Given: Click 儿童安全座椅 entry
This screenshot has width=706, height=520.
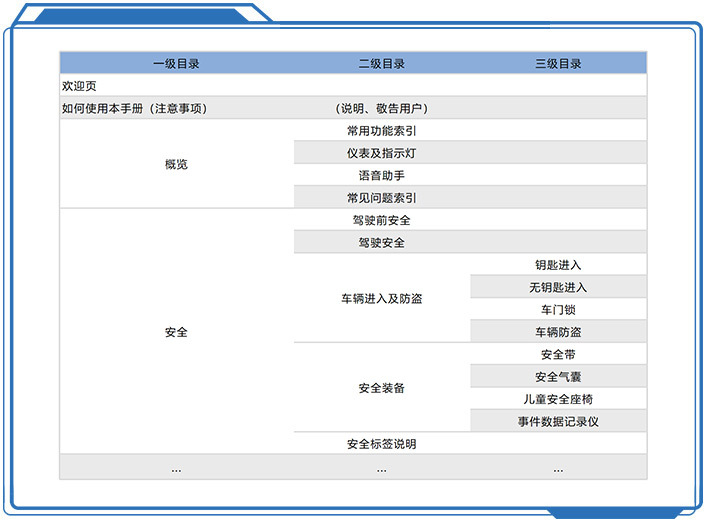Looking at the screenshot, I should click(x=558, y=399).
